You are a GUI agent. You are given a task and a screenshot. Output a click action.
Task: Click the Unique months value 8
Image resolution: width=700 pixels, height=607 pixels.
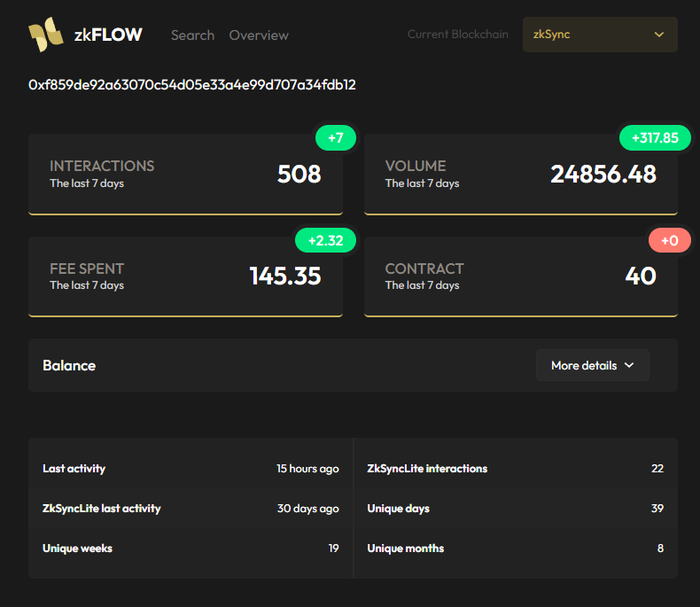point(660,549)
